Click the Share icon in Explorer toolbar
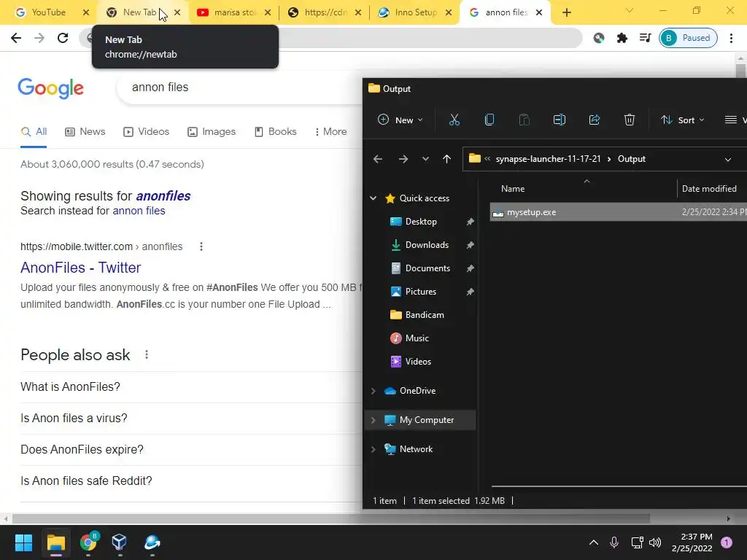The image size is (747, 560). [x=594, y=120]
